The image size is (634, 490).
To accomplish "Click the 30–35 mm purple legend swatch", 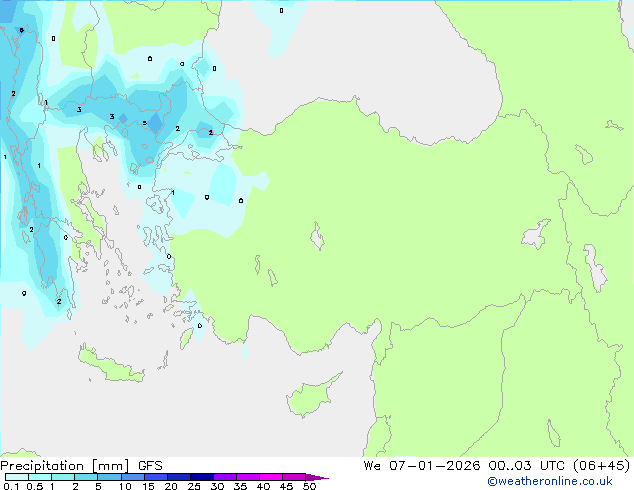I will [x=225, y=477].
